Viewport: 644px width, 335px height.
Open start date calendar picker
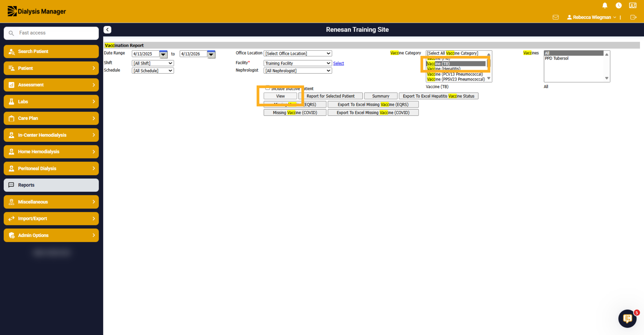(x=163, y=54)
